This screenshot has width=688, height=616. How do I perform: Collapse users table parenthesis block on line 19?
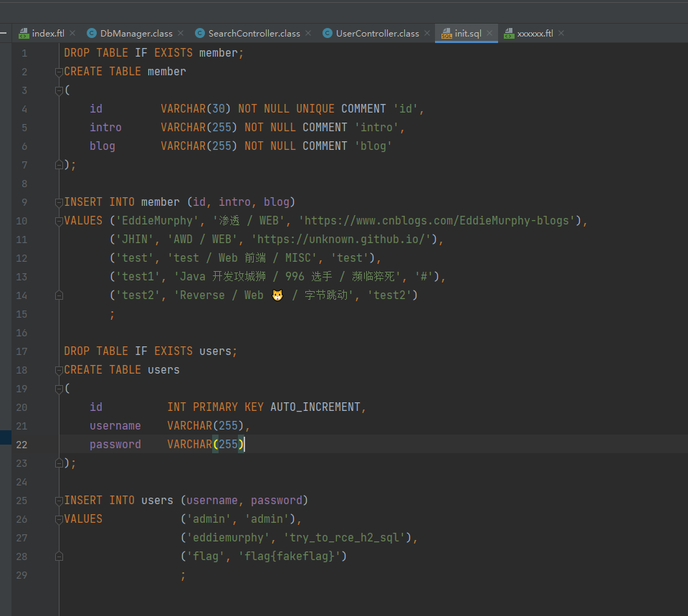pyautogui.click(x=59, y=389)
